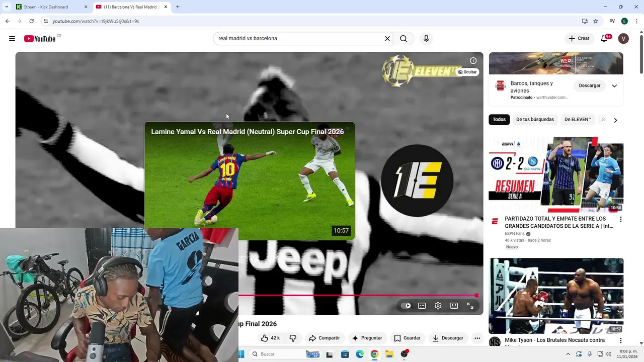The height and width of the screenshot is (362, 644).
Task: Enter fullscreen in video player
Action: pos(470,306)
